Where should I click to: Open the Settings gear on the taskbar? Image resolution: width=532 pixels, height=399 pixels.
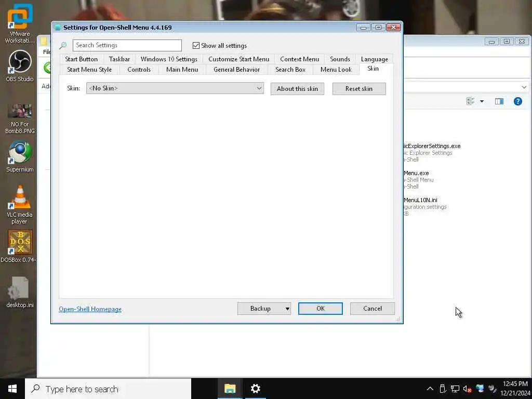(x=255, y=389)
